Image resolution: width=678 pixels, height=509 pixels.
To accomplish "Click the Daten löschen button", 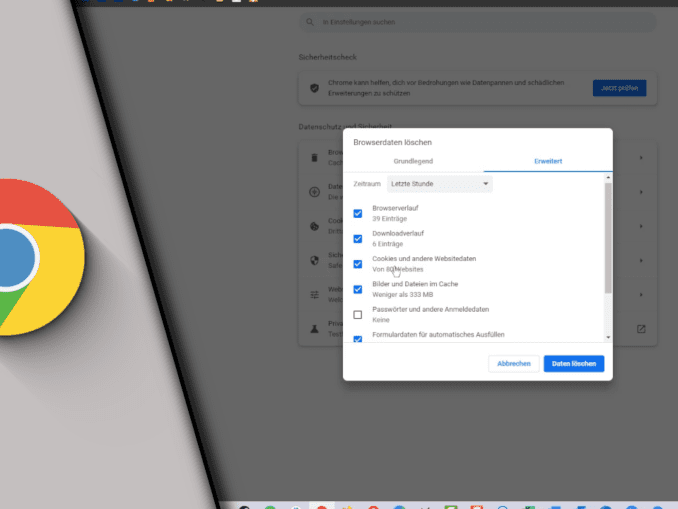I will 575,363.
